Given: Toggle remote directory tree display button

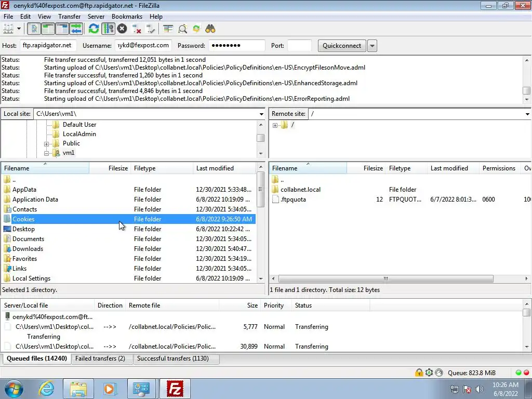Looking at the screenshot, I should (62, 29).
